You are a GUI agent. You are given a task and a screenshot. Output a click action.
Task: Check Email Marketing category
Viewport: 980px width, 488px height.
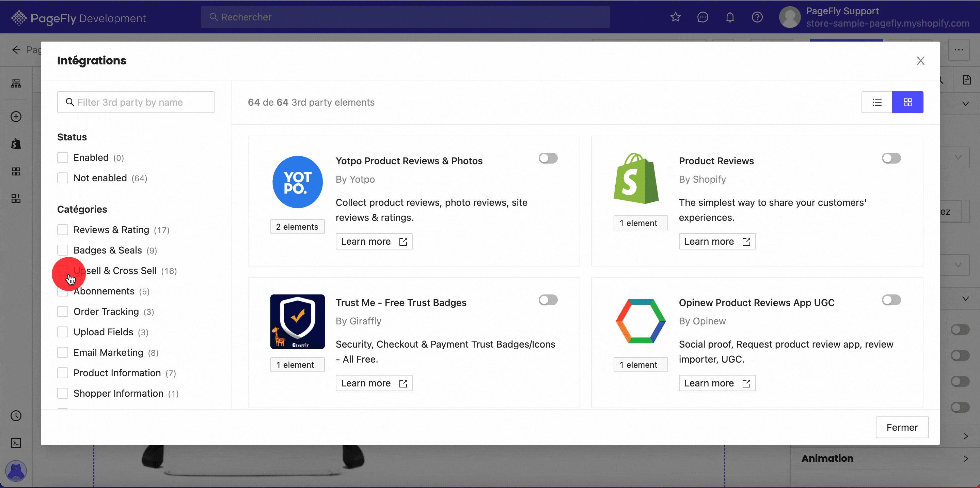[x=62, y=352]
